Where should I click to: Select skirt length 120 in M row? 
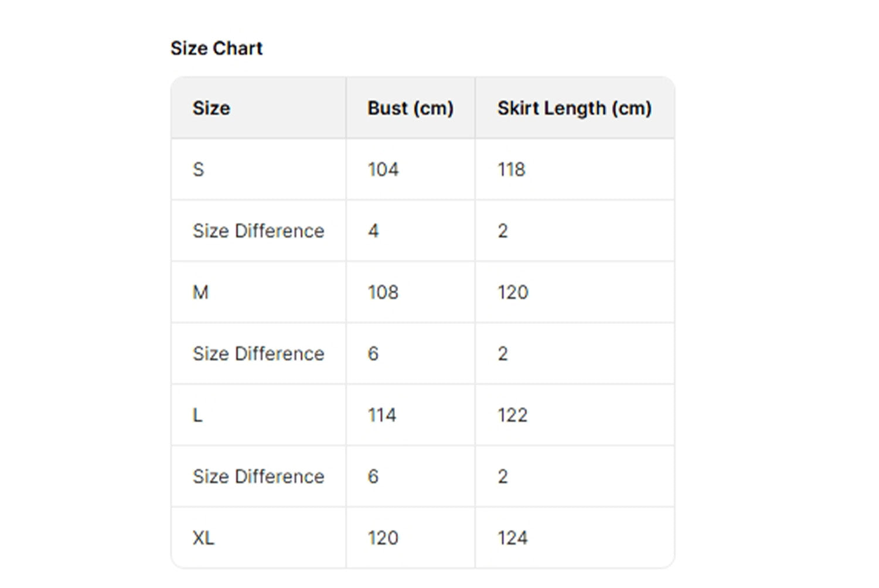click(x=513, y=292)
